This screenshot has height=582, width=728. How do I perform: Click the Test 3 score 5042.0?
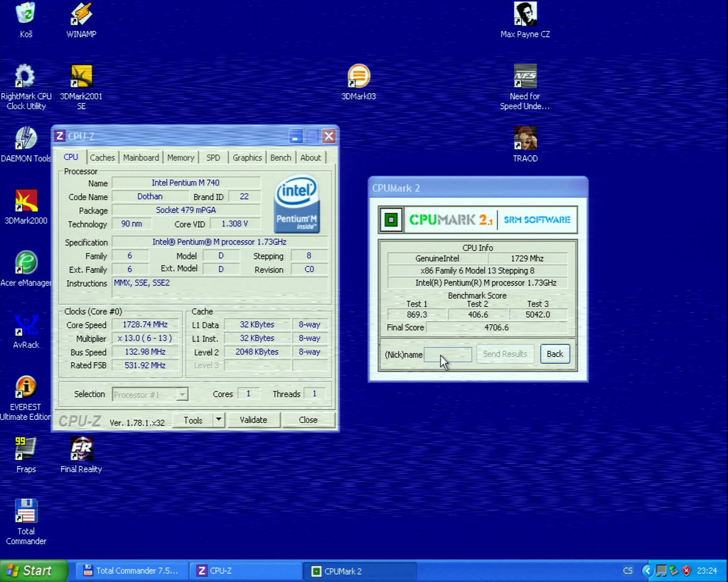pyautogui.click(x=538, y=314)
